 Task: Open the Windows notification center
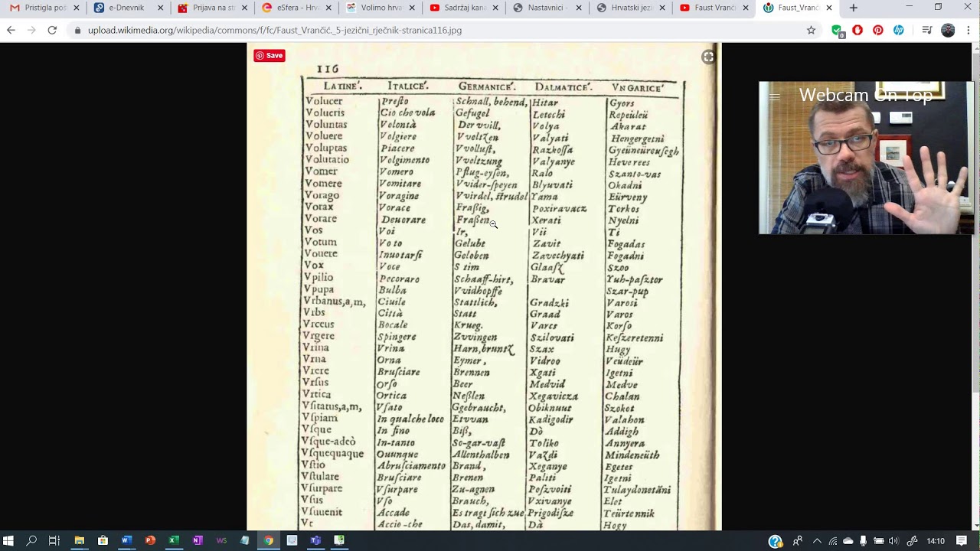pyautogui.click(x=962, y=541)
